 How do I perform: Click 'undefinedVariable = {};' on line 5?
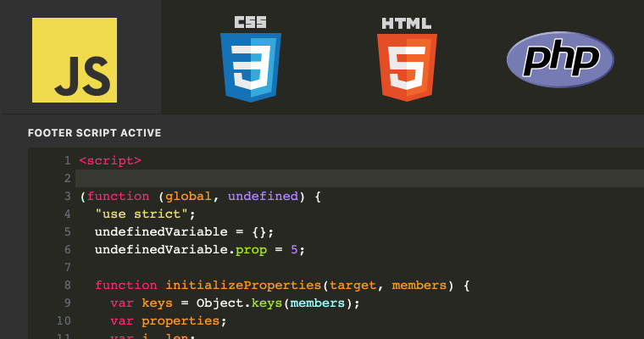tap(184, 231)
